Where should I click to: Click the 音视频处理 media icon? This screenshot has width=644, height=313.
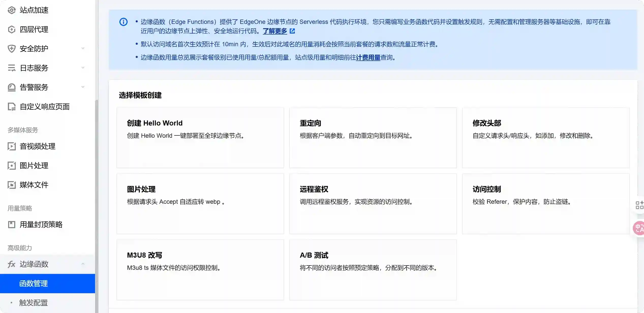tap(11, 146)
